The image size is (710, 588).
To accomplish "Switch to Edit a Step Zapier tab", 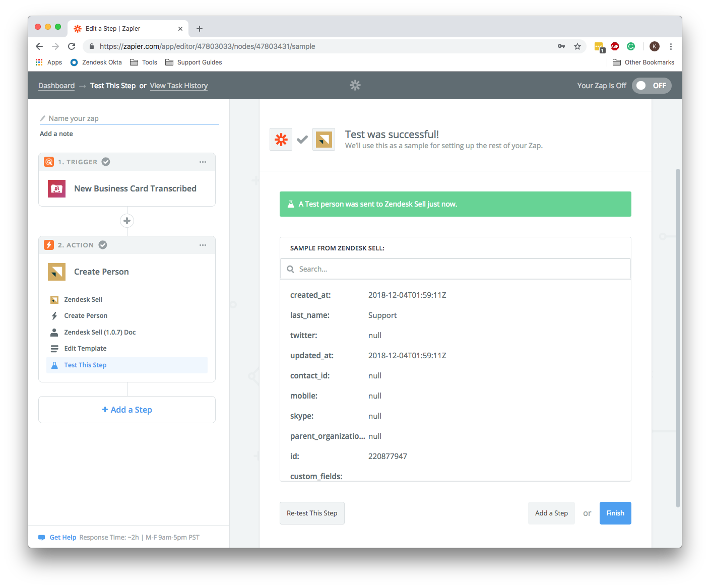I will (x=128, y=29).
